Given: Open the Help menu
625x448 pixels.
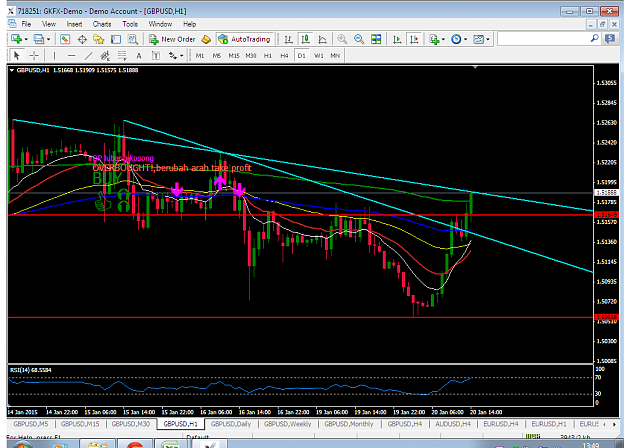Looking at the screenshot, I should [x=189, y=24].
